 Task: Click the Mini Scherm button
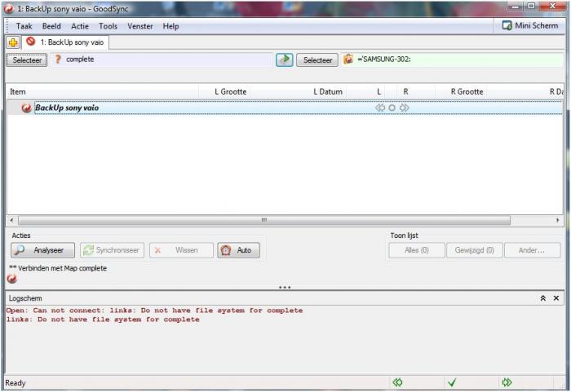click(x=530, y=26)
